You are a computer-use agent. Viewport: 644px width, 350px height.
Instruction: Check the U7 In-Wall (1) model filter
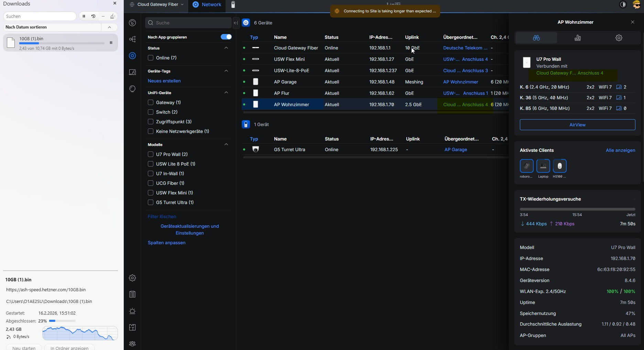click(x=151, y=173)
